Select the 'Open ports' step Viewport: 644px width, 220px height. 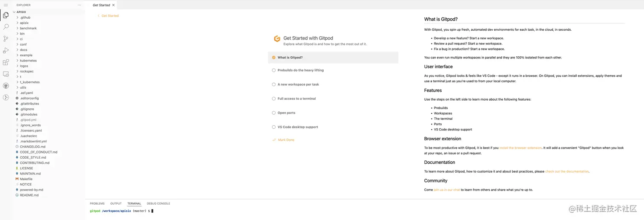(286, 113)
